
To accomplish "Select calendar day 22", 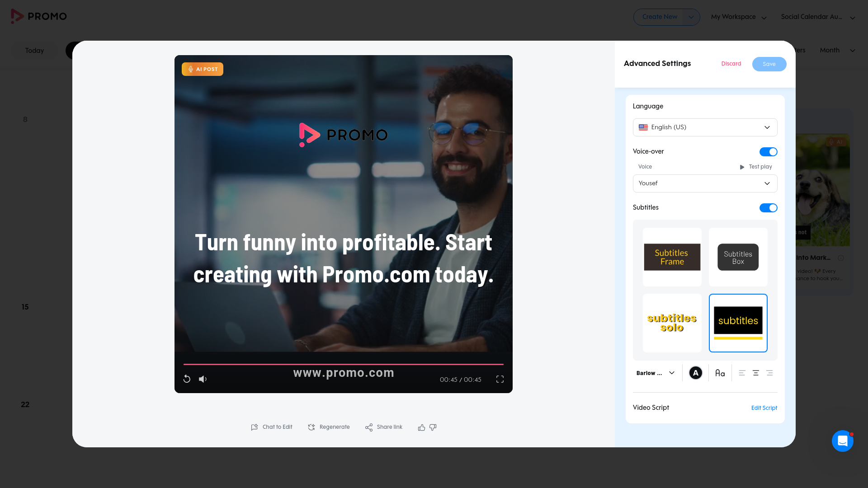I will coord(25,405).
